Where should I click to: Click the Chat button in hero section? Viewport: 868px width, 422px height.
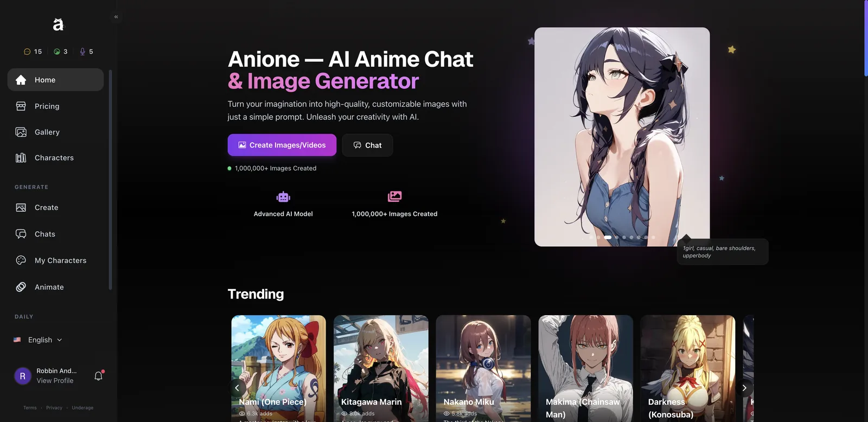click(x=367, y=145)
